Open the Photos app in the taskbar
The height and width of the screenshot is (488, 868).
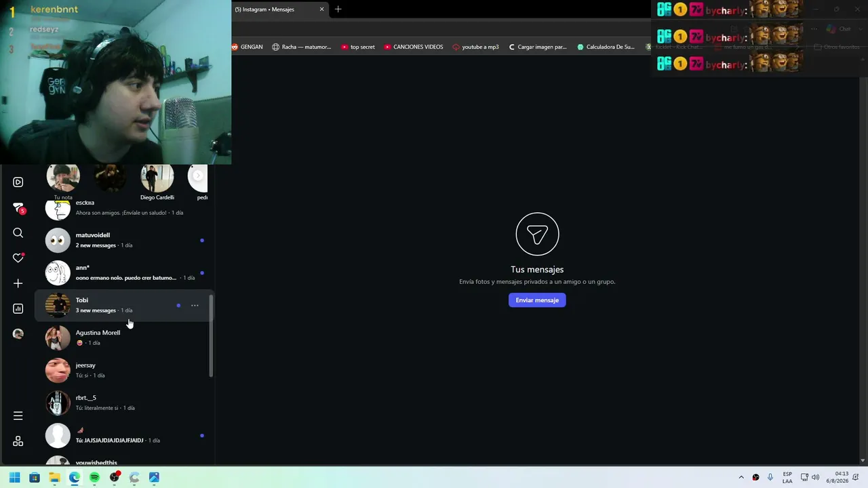(x=154, y=477)
